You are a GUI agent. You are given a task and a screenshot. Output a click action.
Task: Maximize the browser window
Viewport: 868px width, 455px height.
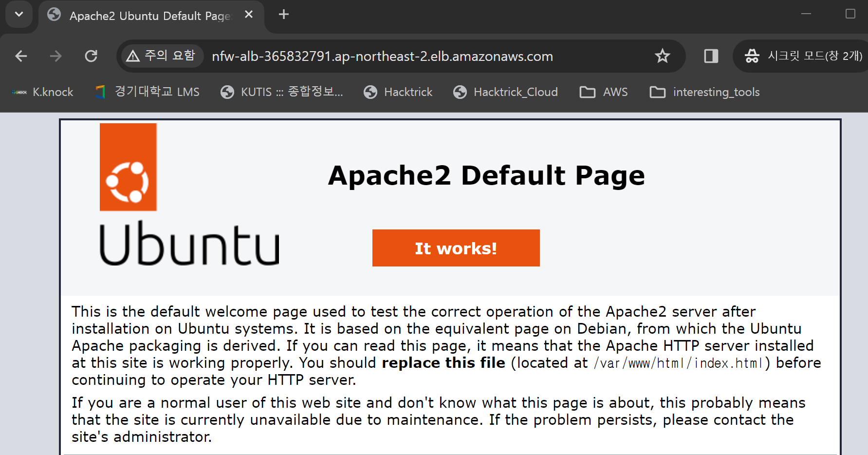[850, 14]
